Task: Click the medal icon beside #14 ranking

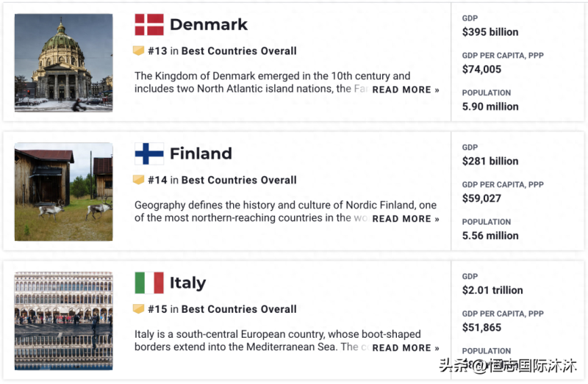Action: [x=138, y=180]
